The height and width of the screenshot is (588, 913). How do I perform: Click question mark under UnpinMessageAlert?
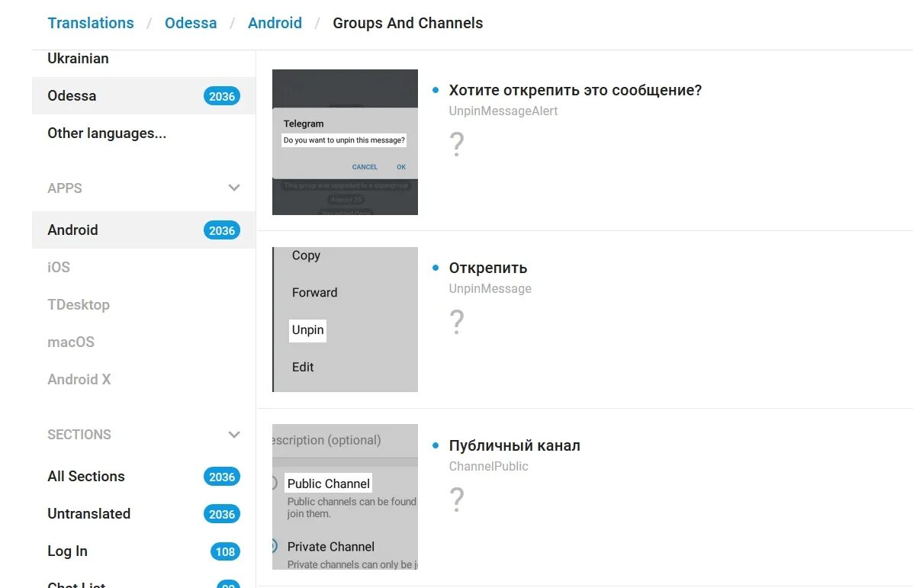point(457,144)
